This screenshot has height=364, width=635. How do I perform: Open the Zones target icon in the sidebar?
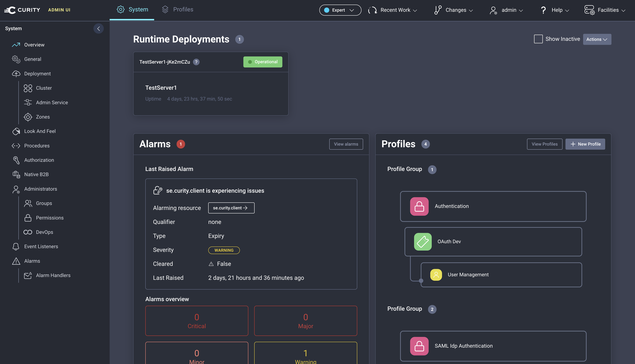(x=28, y=117)
